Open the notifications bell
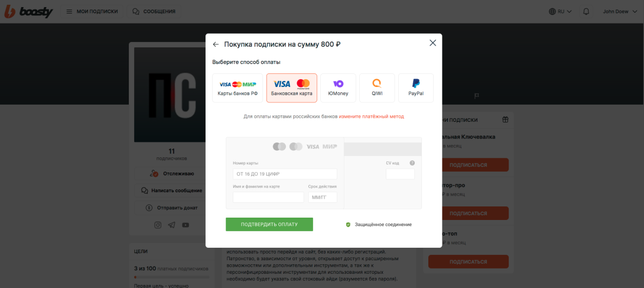 [586, 11]
